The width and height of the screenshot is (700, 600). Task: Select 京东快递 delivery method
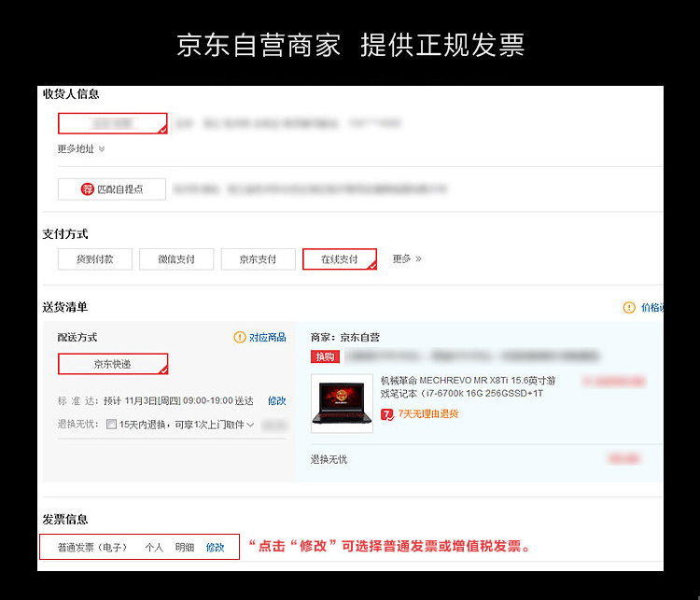(x=113, y=364)
